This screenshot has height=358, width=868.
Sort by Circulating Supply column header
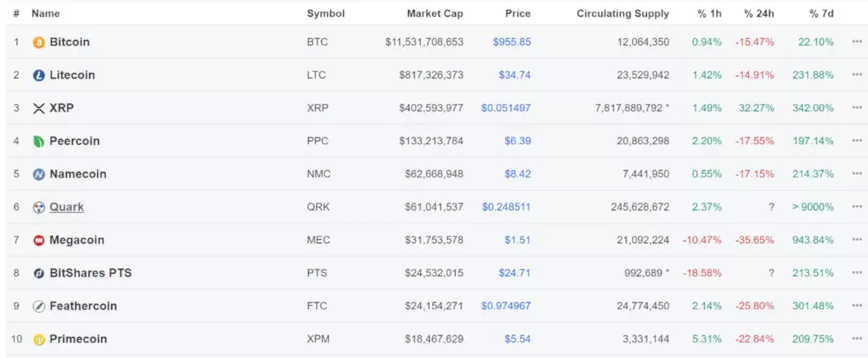[622, 13]
